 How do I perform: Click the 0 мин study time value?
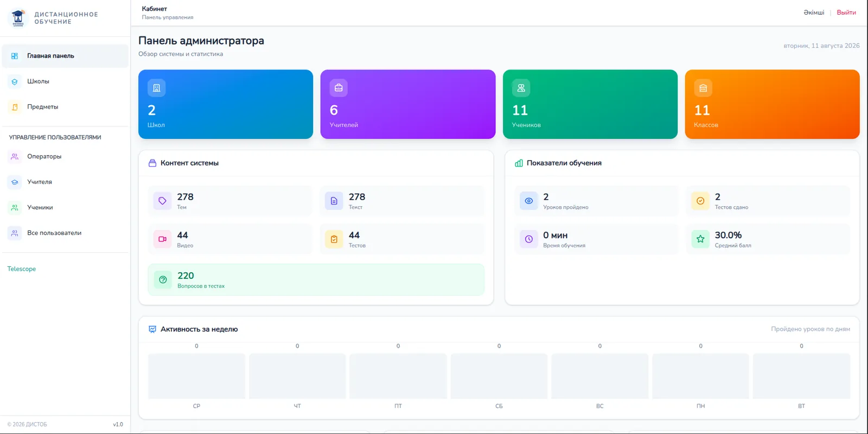[x=556, y=235]
